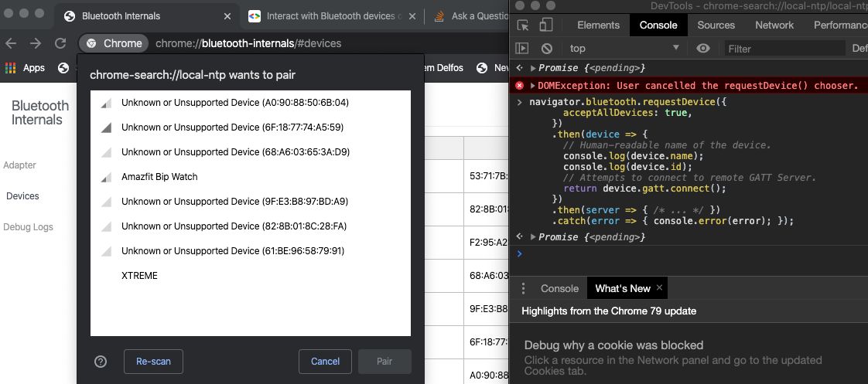Clear the console with the clear icon

[546, 49]
